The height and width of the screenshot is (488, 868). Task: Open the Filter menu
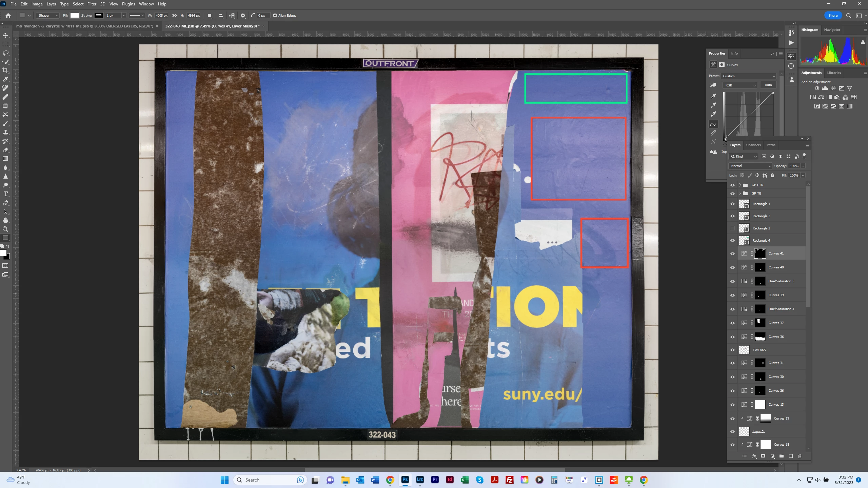point(92,4)
